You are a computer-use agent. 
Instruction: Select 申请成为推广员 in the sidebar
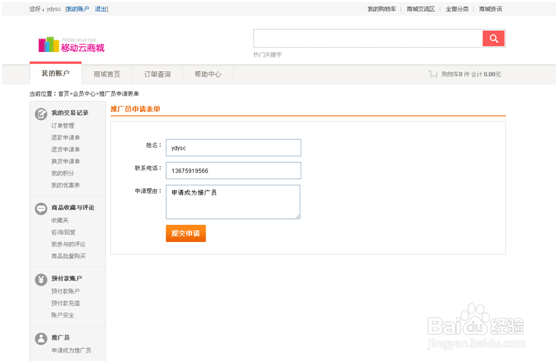tap(71, 350)
